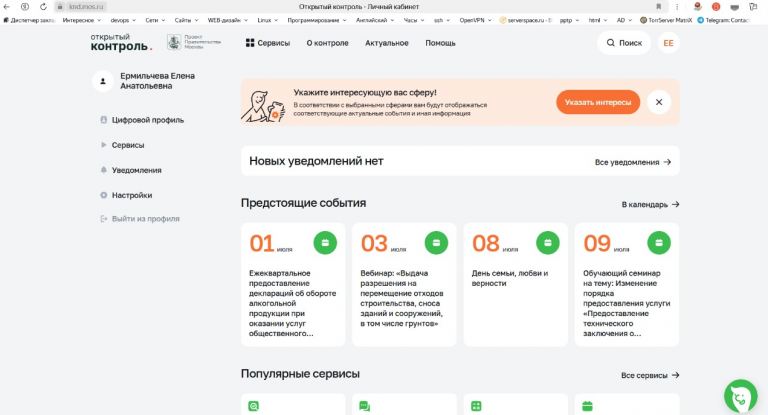
Task: Click the Популярные сервисы heading
Action: [x=300, y=374]
